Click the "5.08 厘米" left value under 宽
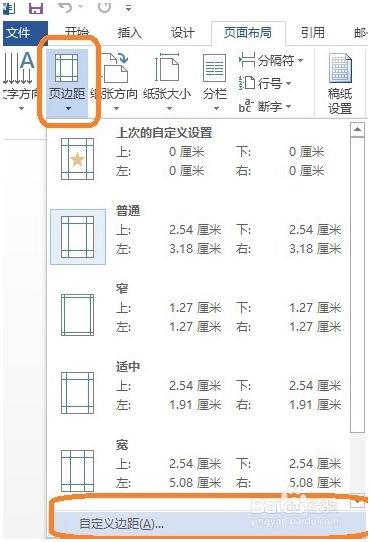Image resolution: width=371 pixels, height=542 pixels. point(195,483)
